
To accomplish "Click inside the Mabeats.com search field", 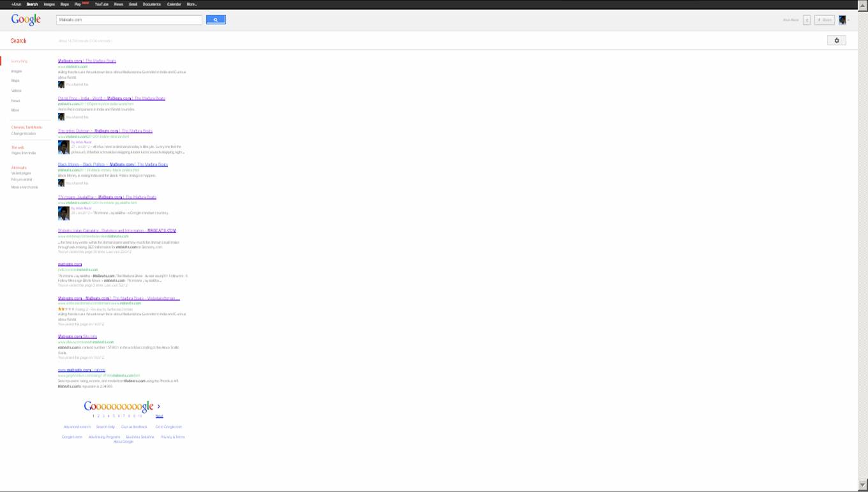I will (x=129, y=20).
